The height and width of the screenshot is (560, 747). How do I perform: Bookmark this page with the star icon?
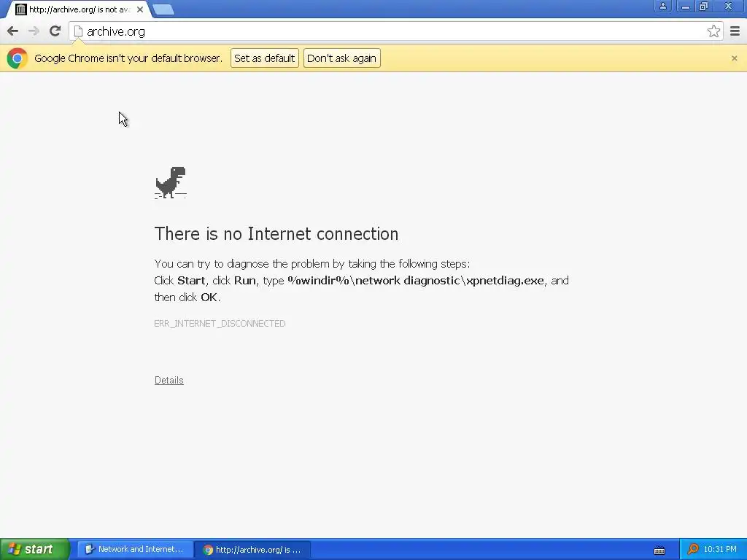point(713,31)
